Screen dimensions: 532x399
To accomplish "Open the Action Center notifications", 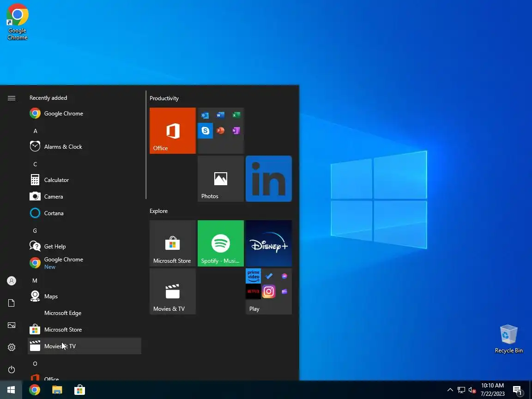I will point(517,390).
